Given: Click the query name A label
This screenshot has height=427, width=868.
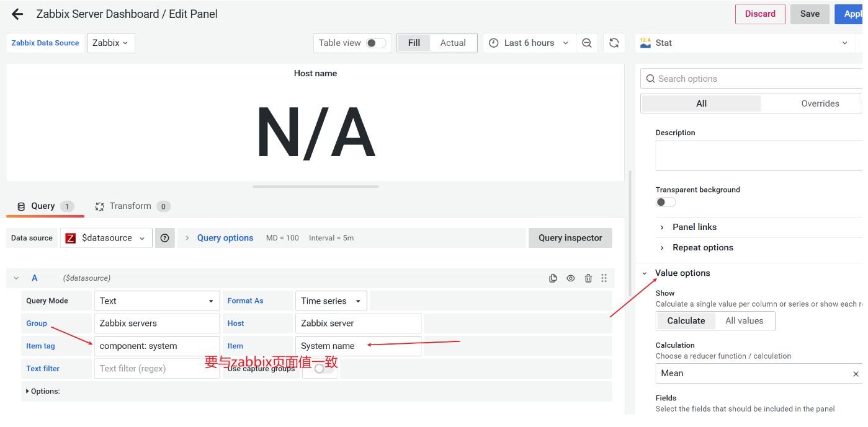Looking at the screenshot, I should click(x=35, y=278).
